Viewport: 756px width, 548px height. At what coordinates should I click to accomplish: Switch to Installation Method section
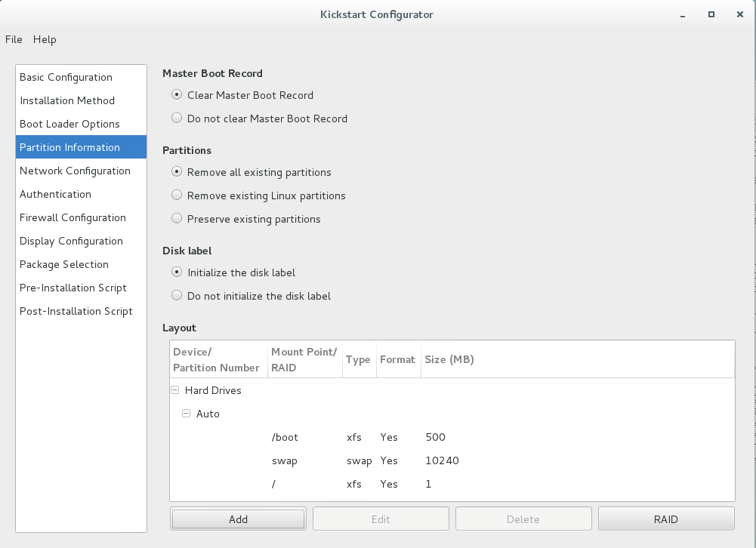[x=67, y=100]
